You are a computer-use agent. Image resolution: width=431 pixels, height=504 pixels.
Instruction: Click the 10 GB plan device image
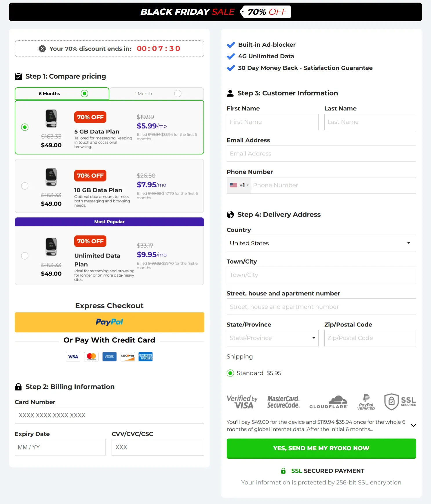coord(51,177)
